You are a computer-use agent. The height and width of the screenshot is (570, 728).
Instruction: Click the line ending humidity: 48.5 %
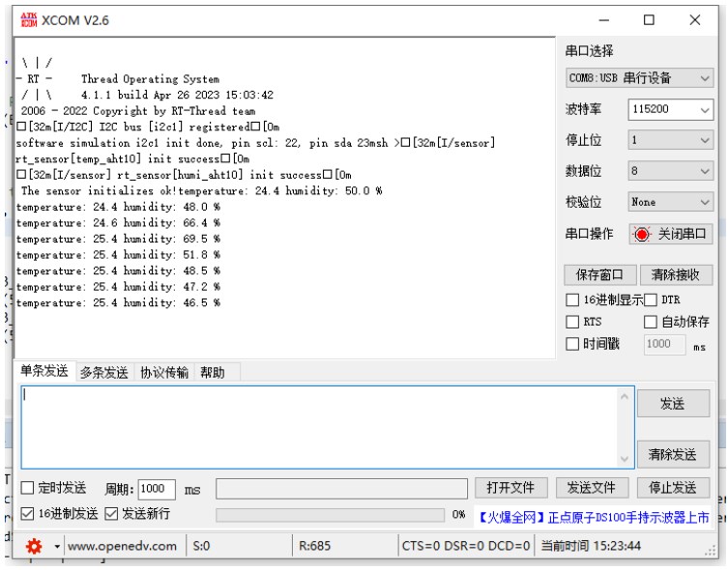point(118,271)
